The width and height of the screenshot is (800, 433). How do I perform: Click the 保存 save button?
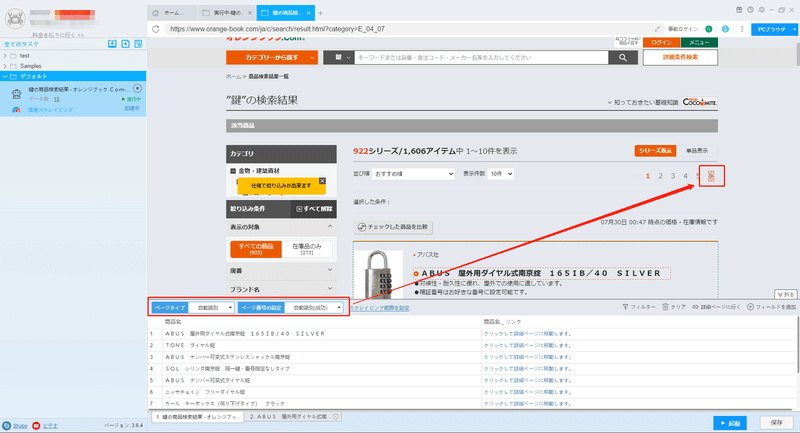tap(777, 423)
